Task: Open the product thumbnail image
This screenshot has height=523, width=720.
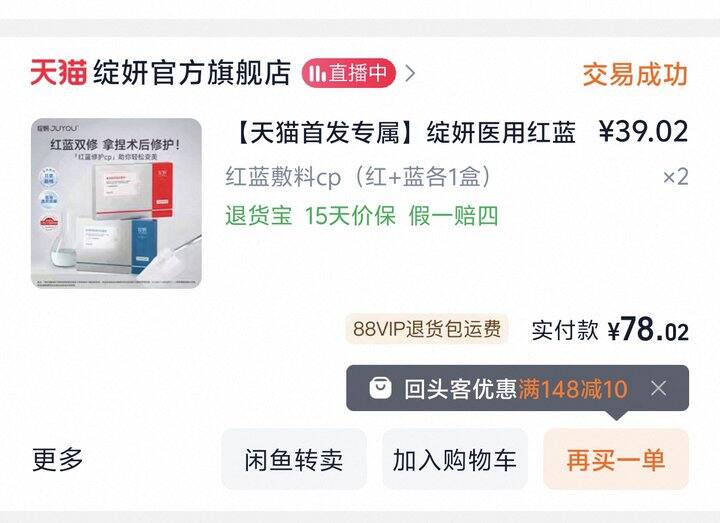Action: [x=117, y=203]
